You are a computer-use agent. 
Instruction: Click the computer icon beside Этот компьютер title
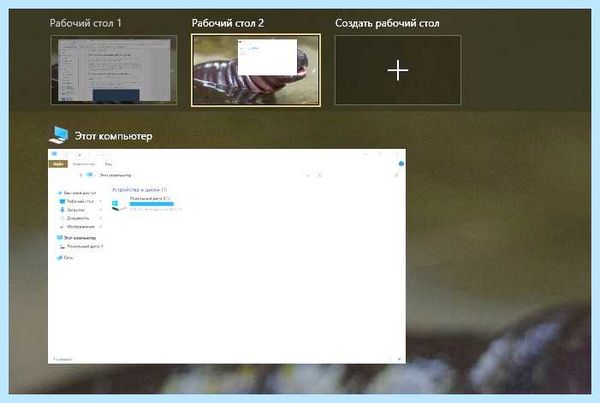[59, 135]
